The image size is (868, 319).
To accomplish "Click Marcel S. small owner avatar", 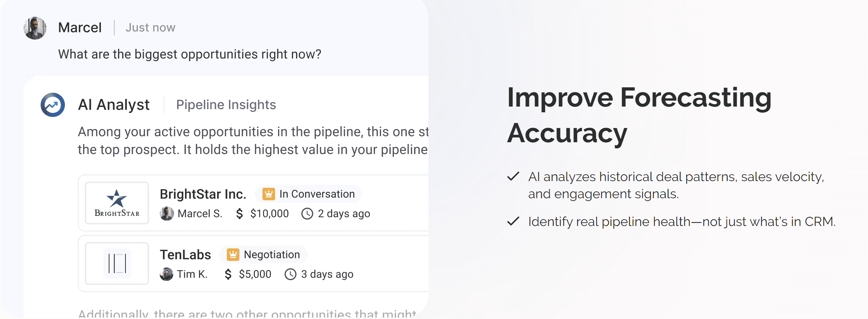I will (x=166, y=213).
